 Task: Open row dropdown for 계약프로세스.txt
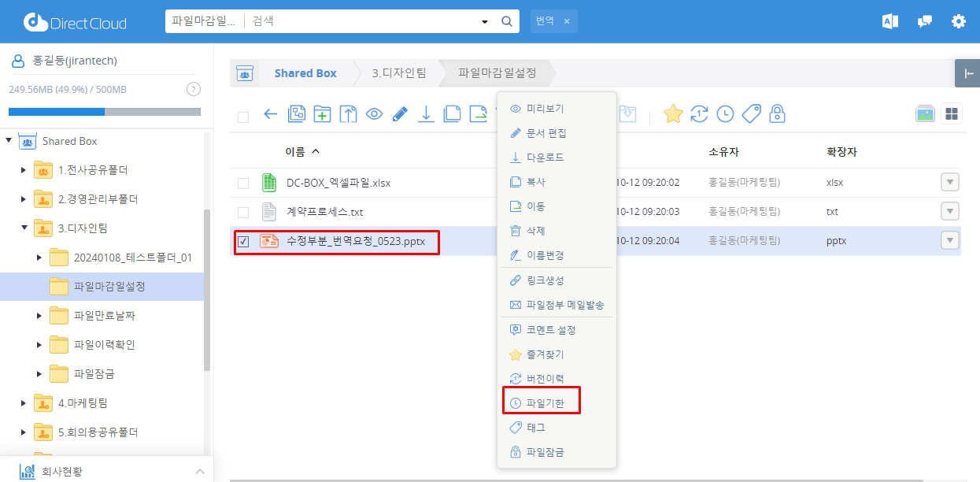point(950,212)
